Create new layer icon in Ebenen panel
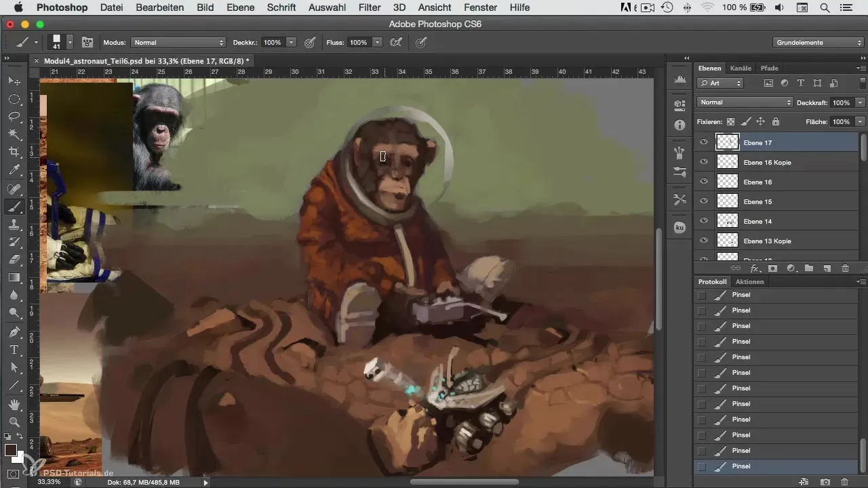 (x=827, y=268)
